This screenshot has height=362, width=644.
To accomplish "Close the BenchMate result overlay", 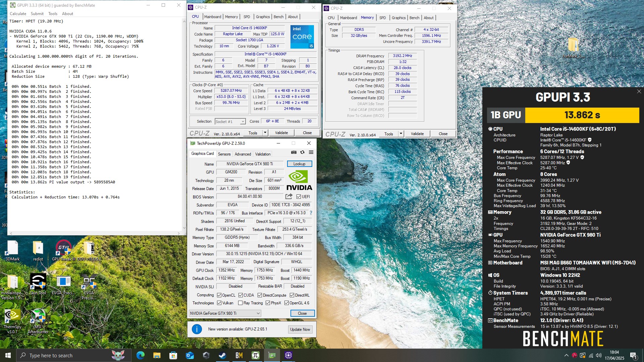I will click(639, 91).
